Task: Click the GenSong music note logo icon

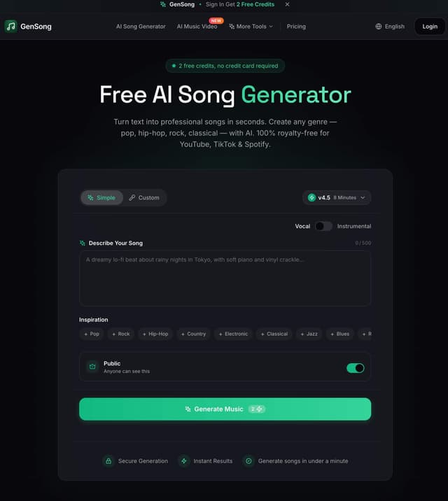Action: coord(10,26)
